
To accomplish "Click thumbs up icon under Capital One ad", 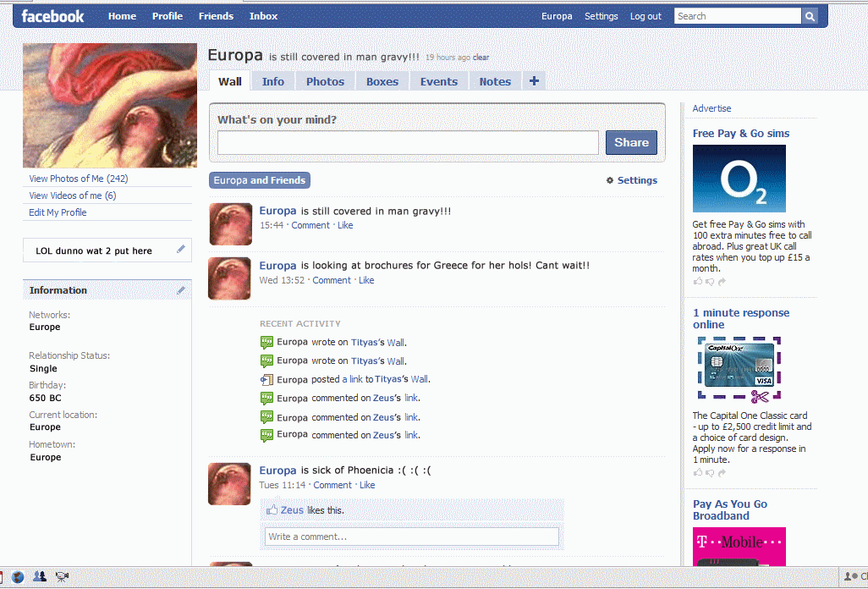I will coord(697,472).
